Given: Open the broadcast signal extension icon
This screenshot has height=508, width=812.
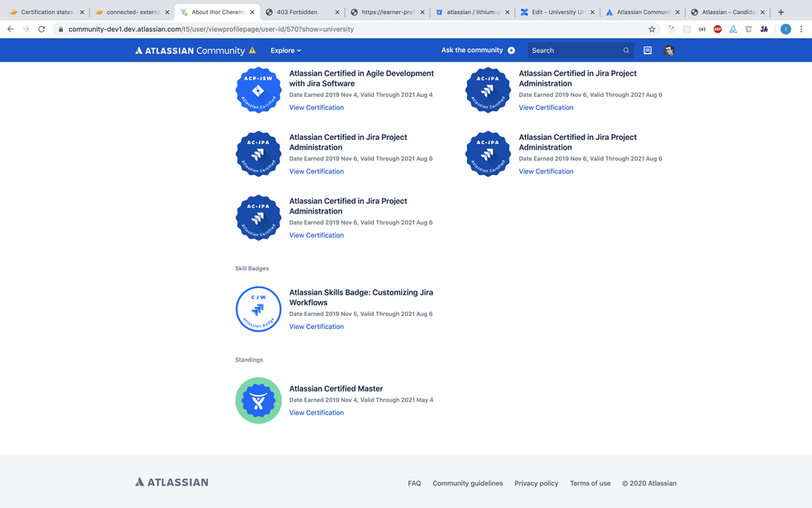Looking at the screenshot, I should 701,29.
